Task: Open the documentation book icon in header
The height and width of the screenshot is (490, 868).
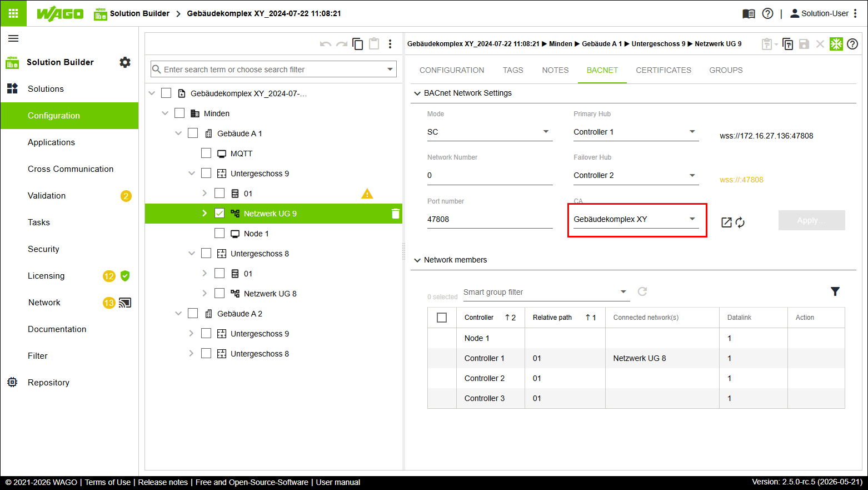Action: click(x=749, y=13)
